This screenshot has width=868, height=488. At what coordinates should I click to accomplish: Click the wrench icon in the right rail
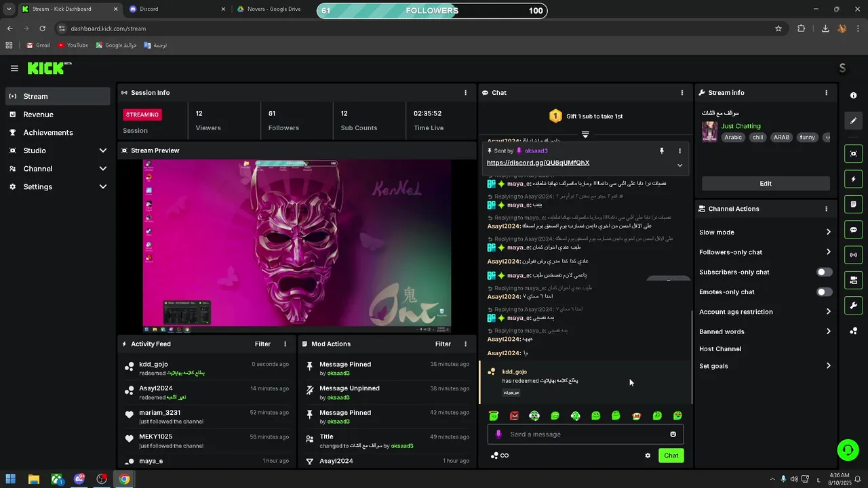pos(854,305)
